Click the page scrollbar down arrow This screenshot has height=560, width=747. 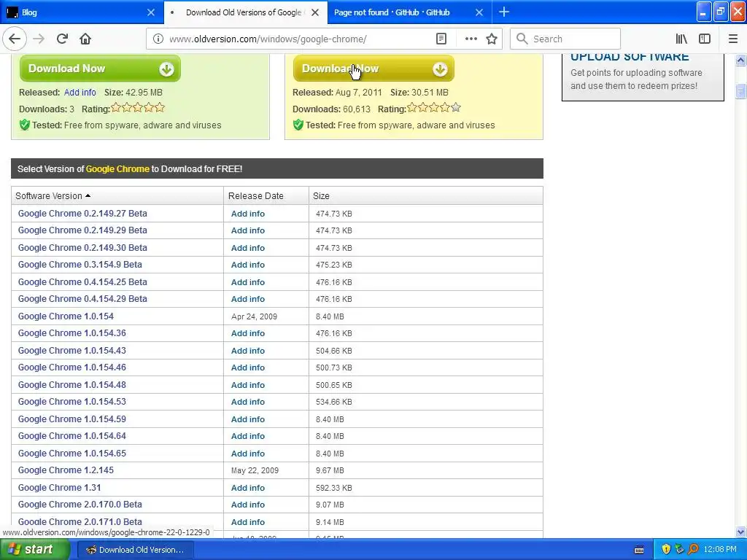(741, 532)
